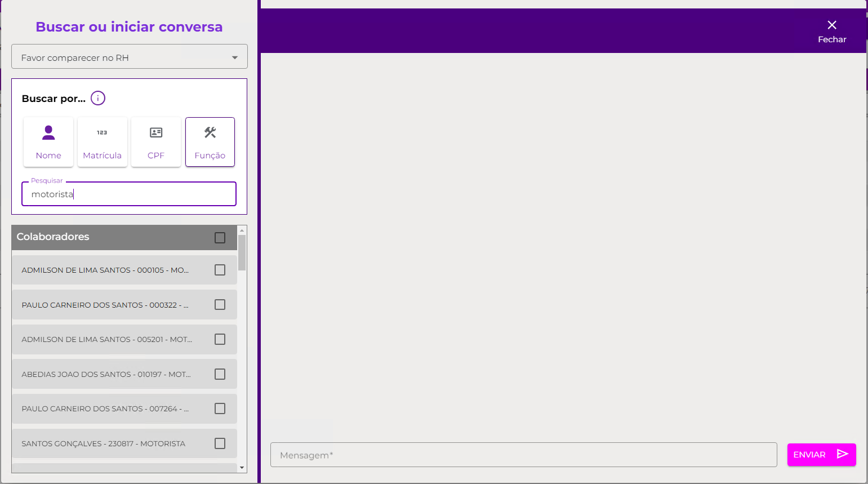Click the 'Colaboradores' list header text
This screenshot has height=484, width=868.
pos(53,237)
